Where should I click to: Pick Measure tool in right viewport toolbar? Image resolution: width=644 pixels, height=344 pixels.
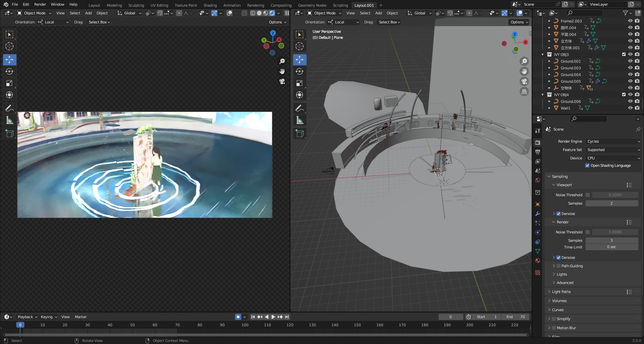coord(300,120)
